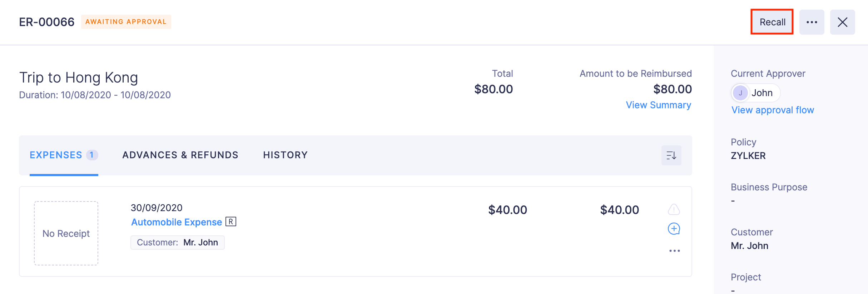Switch to the History tab
The height and width of the screenshot is (294, 868).
click(285, 155)
